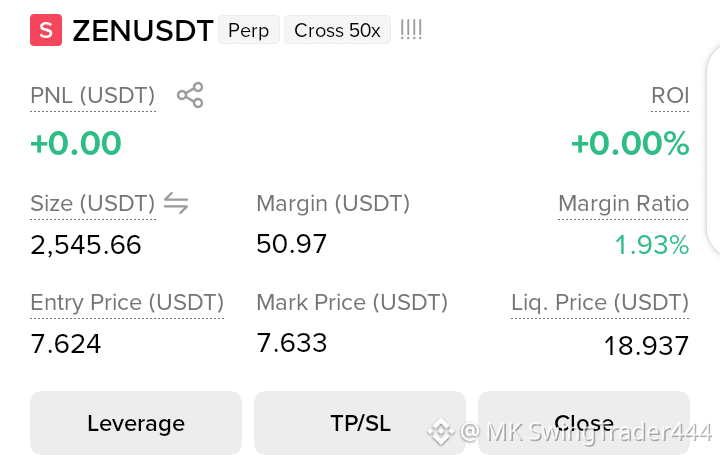
Task: Toggle size unit with swap arrows icon
Action: [x=176, y=203]
